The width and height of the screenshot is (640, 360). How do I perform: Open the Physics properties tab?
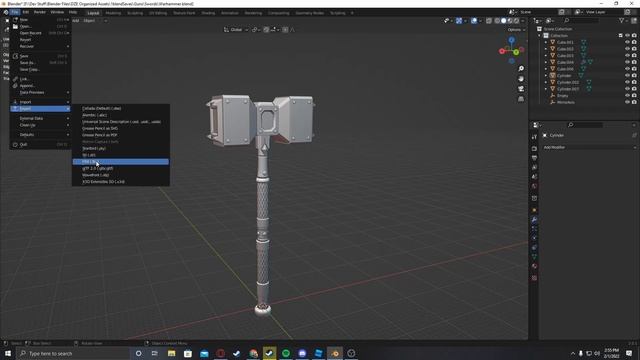pyautogui.click(x=534, y=238)
